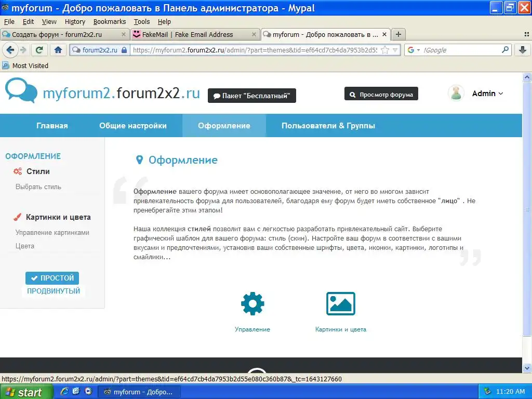Click the Просмотр форума button
Screen dimensions: 532x399
[x=381, y=95]
